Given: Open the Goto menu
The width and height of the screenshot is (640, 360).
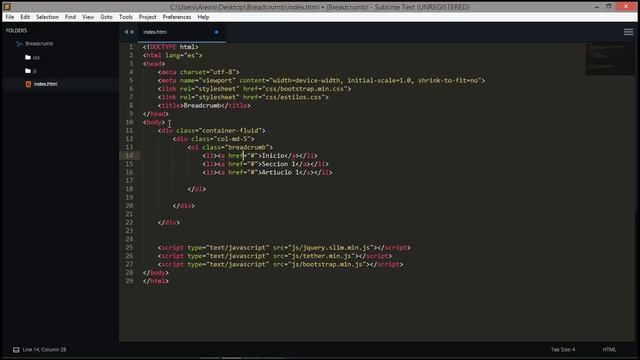Looking at the screenshot, I should pyautogui.click(x=106, y=17).
